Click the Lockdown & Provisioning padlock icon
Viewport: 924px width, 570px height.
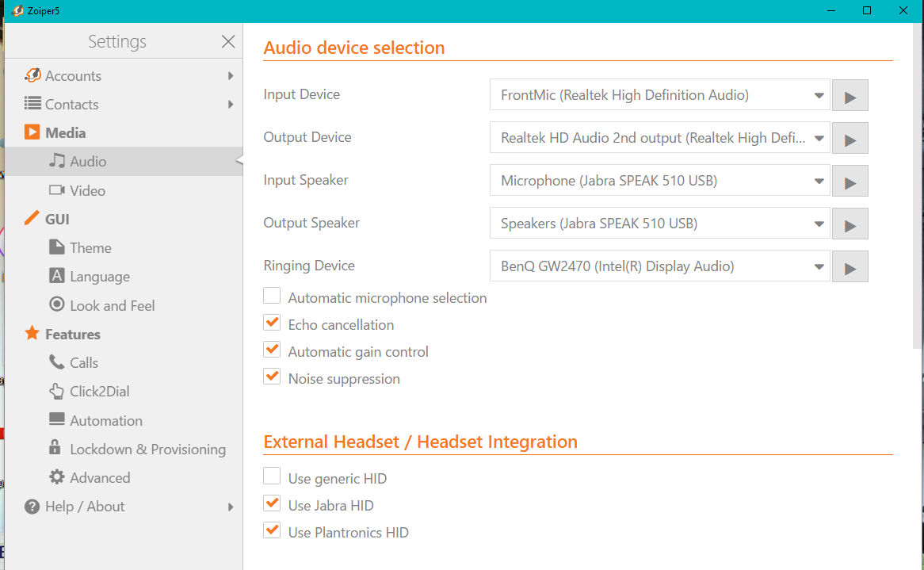55,449
